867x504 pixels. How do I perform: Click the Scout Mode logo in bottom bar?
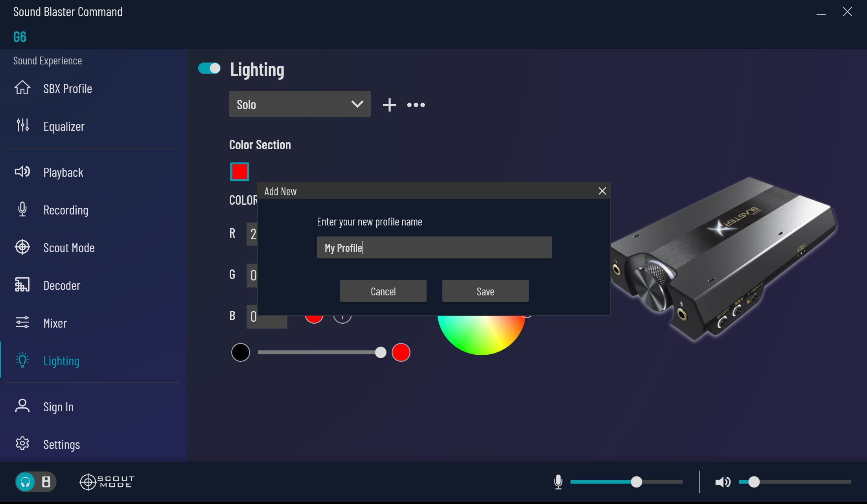[x=107, y=482]
